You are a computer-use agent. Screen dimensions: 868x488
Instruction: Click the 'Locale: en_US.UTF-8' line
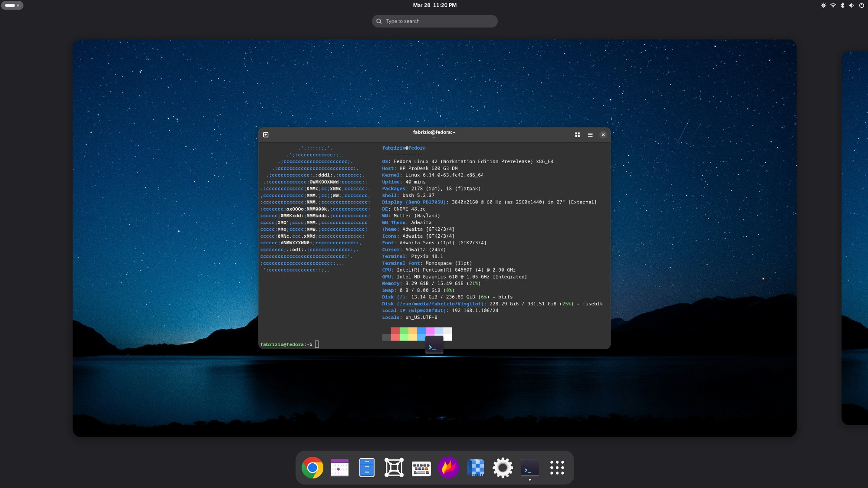(410, 318)
